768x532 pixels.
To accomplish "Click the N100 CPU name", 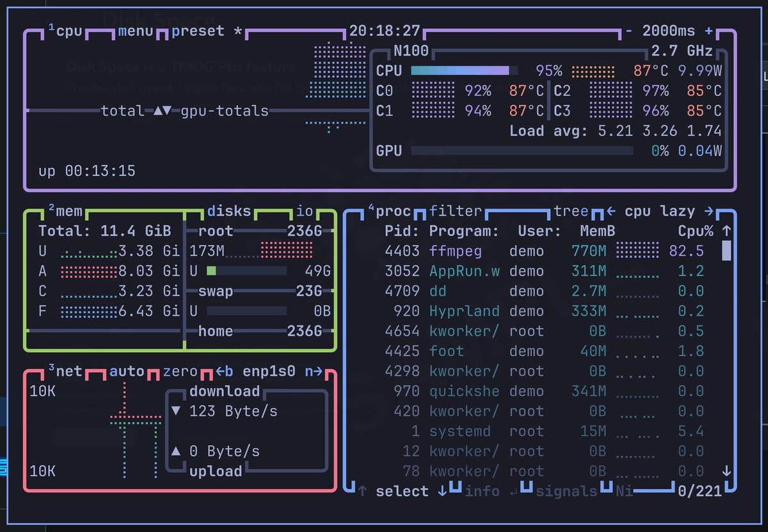I will pos(411,51).
